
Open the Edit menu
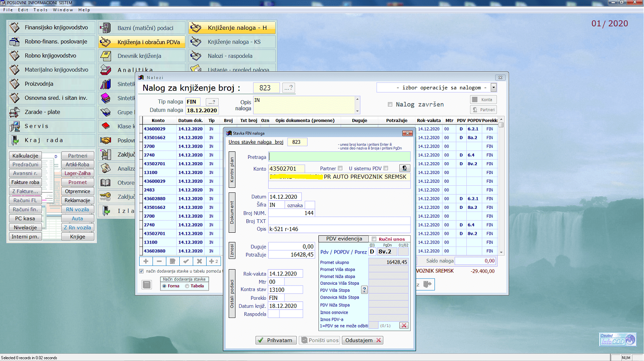point(23,10)
